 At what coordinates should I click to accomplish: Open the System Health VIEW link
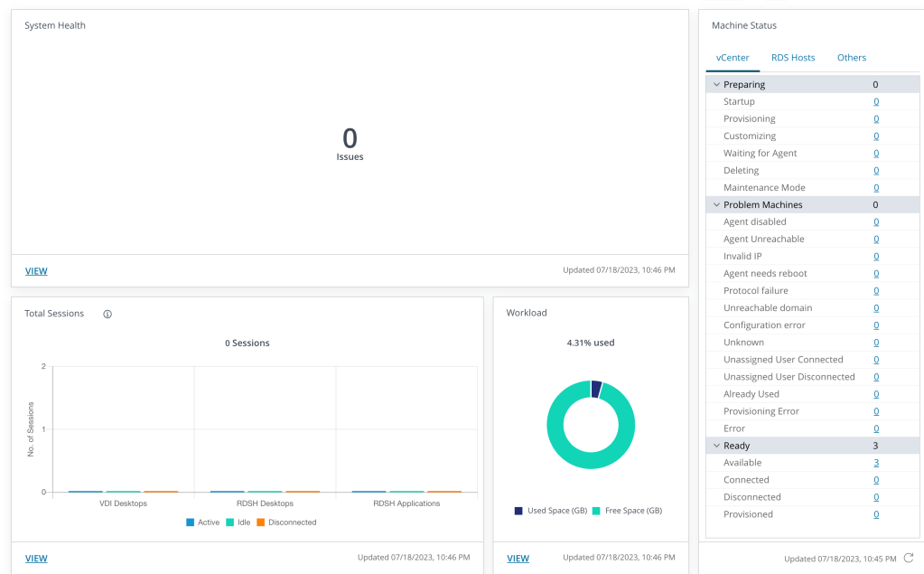point(36,271)
